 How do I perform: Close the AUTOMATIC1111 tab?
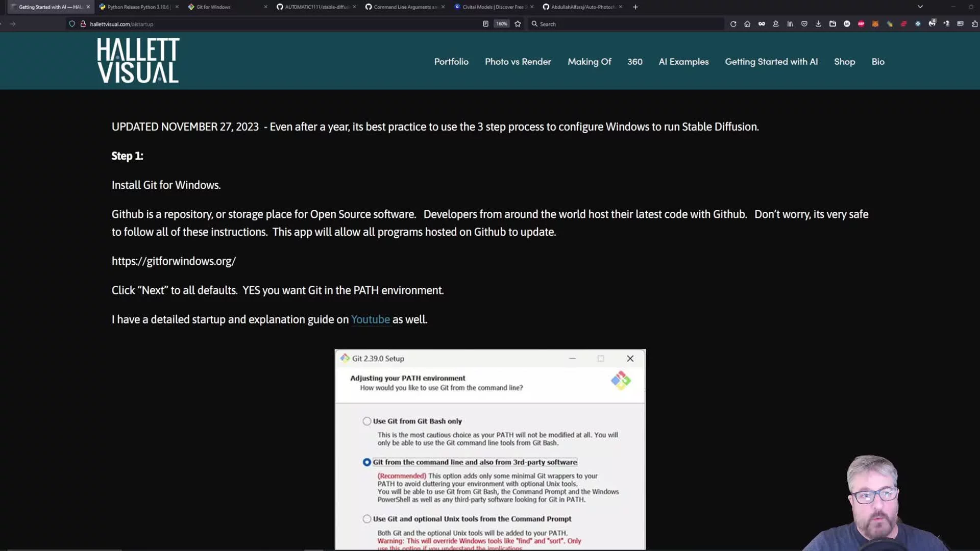(x=354, y=7)
